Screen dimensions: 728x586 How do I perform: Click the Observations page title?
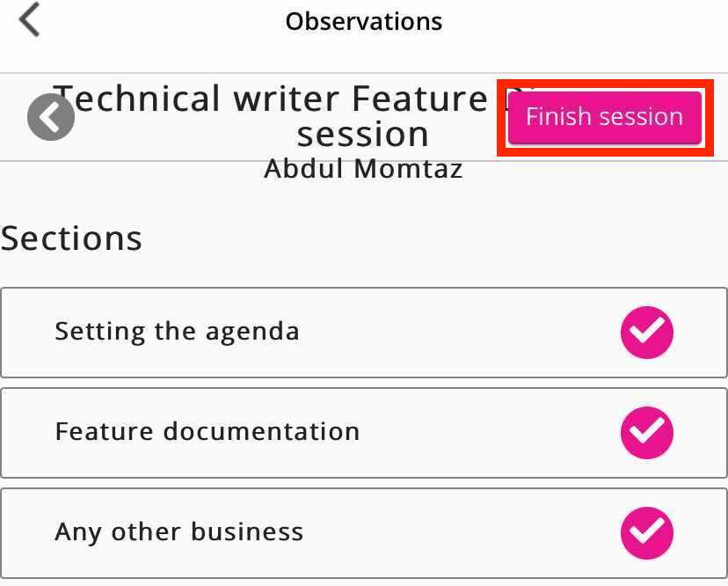[364, 21]
